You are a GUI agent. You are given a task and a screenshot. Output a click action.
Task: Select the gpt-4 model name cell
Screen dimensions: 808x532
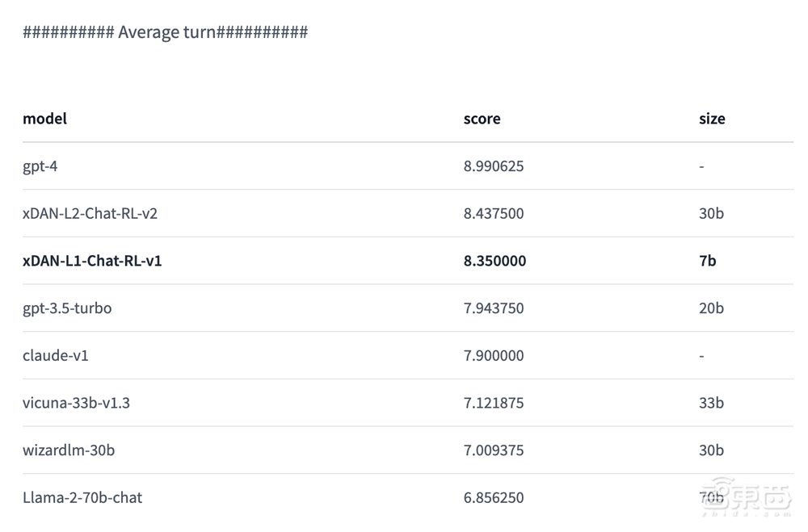(40, 166)
